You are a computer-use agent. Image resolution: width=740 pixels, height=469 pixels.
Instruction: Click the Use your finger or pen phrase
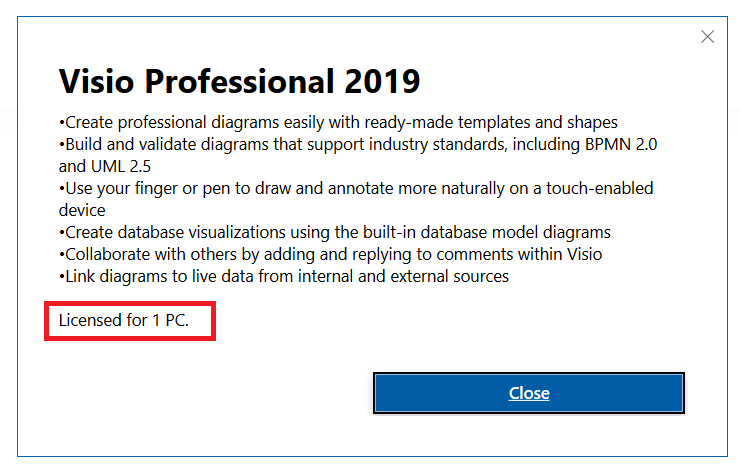[148, 189]
